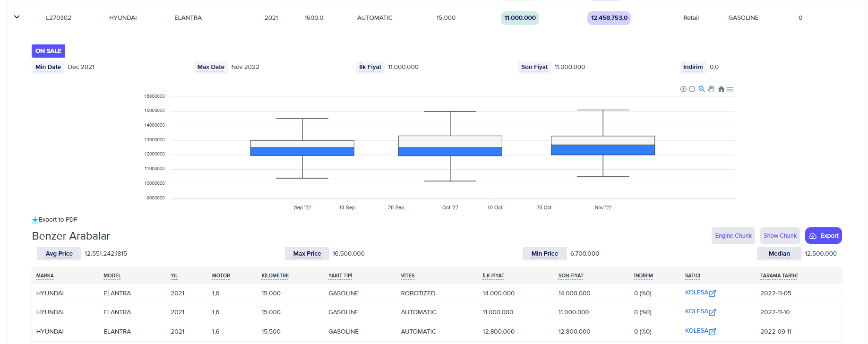868x344 pixels.
Task: Sort by YIL column header
Action: point(174,275)
